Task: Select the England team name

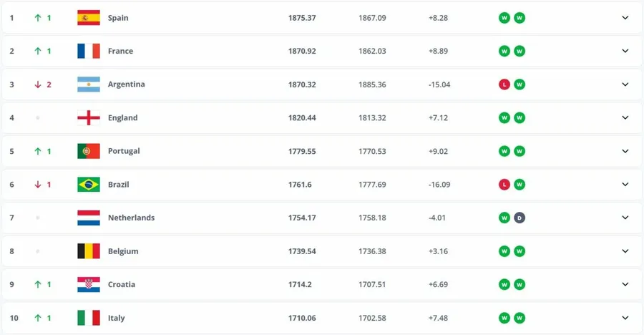Action: 122,117
